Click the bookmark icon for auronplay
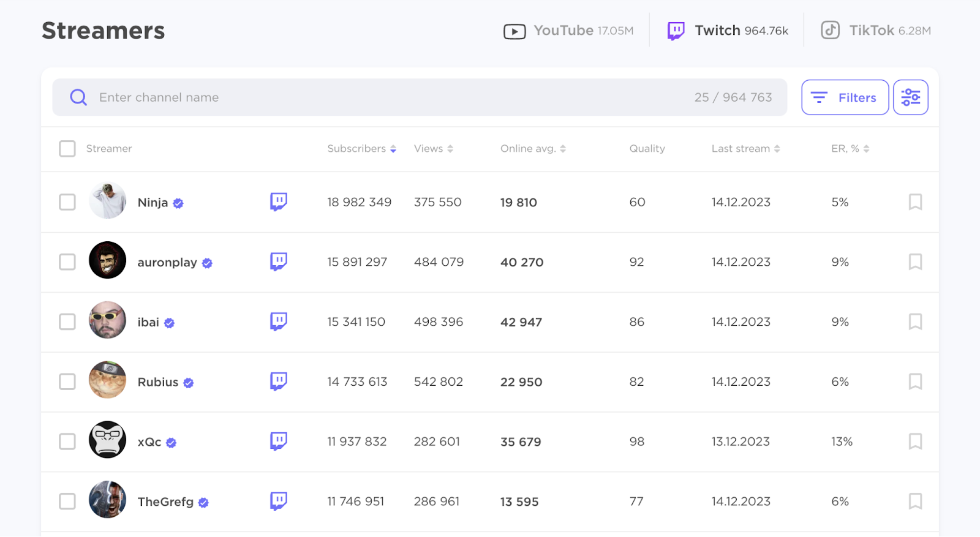Screen dimensions: 980x537 tap(915, 262)
